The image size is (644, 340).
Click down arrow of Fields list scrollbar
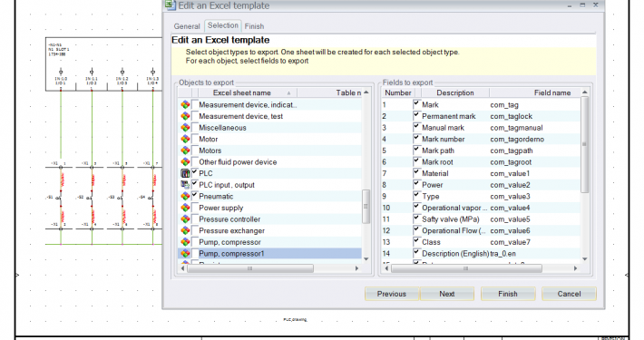click(585, 259)
